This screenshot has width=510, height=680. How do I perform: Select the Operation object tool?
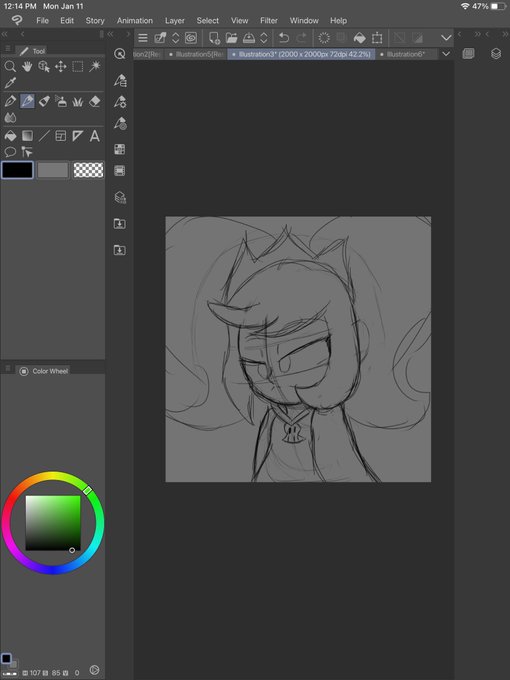pos(44,66)
